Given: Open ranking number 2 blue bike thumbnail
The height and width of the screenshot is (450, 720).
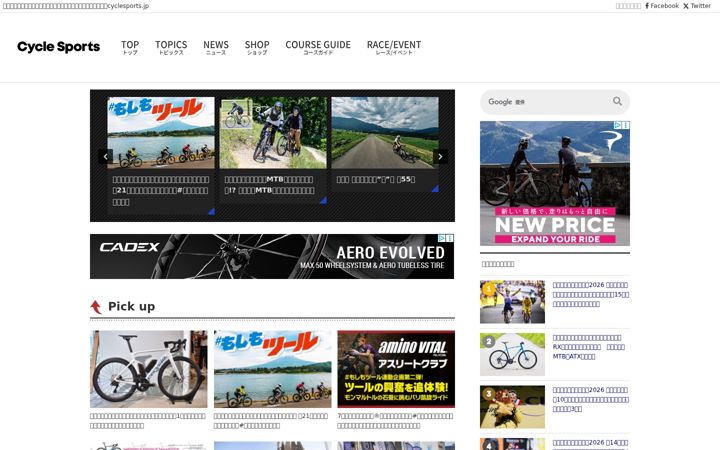Looking at the screenshot, I should 512,354.
